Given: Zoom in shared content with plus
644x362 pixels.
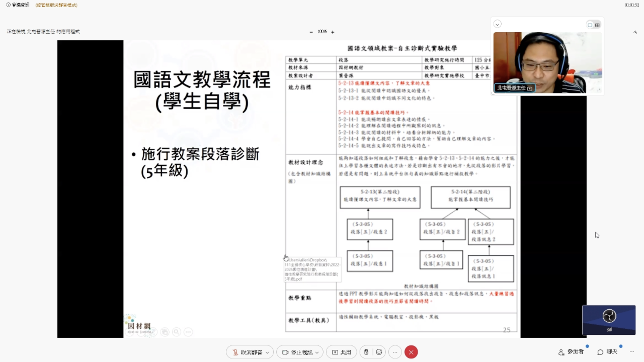Looking at the screenshot, I should click(333, 32).
